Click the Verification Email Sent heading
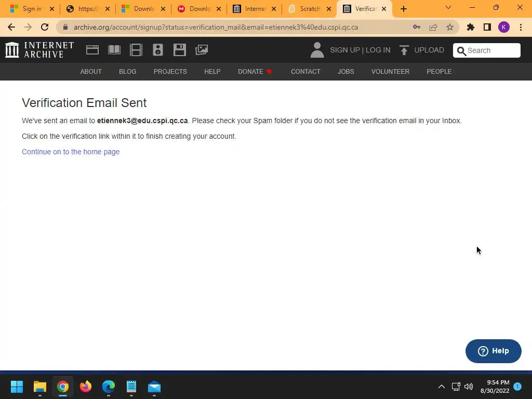 pos(84,103)
